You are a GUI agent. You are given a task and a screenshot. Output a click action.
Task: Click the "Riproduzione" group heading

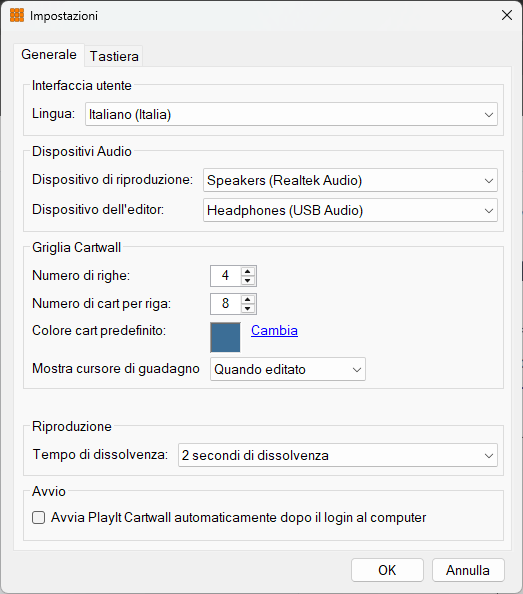point(72,426)
